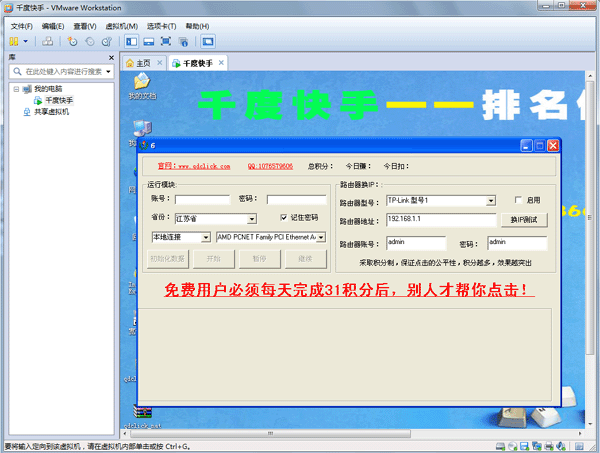Click the empty log area in the guest app

[x=345, y=354]
